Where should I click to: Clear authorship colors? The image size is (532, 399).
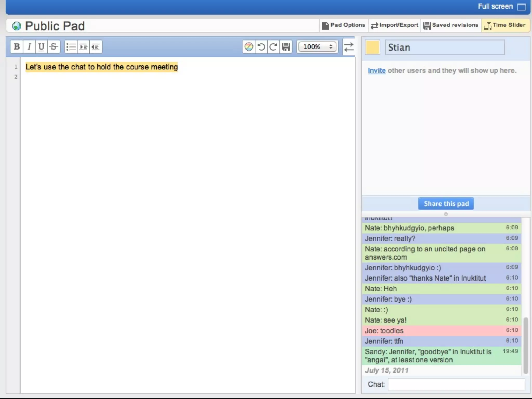click(249, 47)
